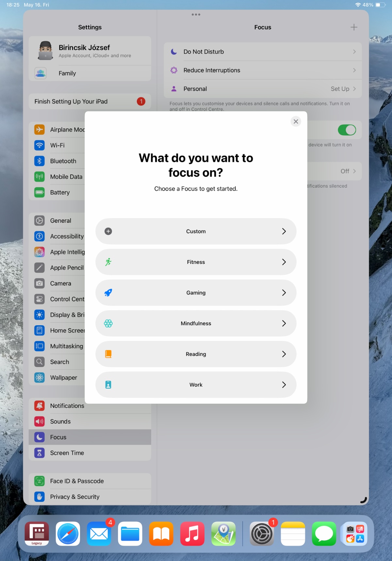Choose the Mindfulness focus option
Viewport: 392px width, 561px height.
[196, 323]
